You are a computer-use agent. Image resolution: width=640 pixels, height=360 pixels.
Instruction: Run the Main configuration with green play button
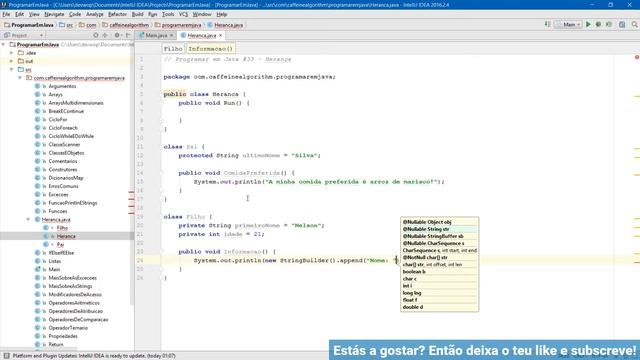(588, 24)
